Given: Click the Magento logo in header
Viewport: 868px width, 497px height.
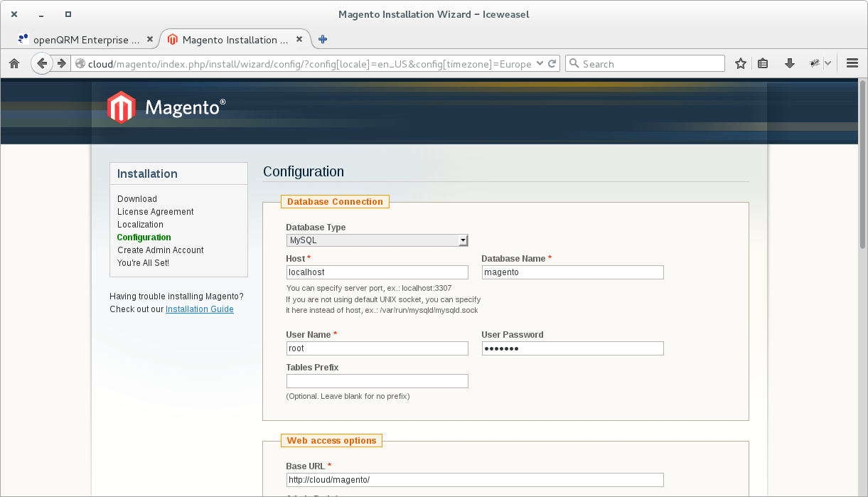Looking at the screenshot, I should tap(166, 107).
